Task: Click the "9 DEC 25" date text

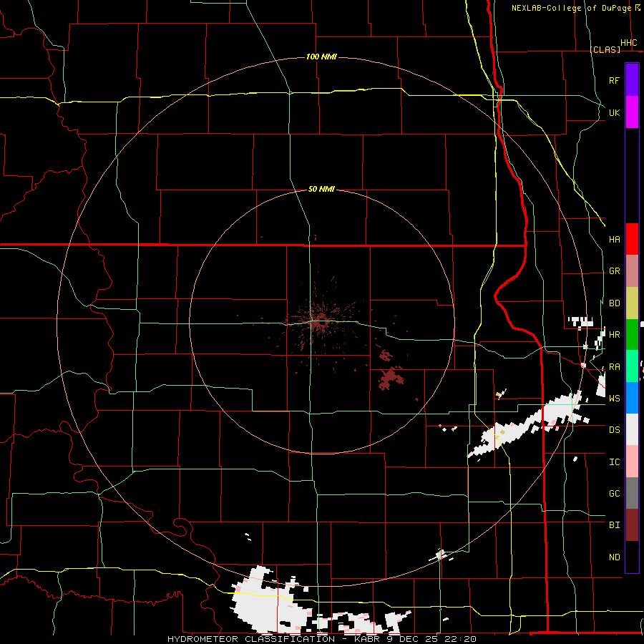Action: tap(412, 639)
